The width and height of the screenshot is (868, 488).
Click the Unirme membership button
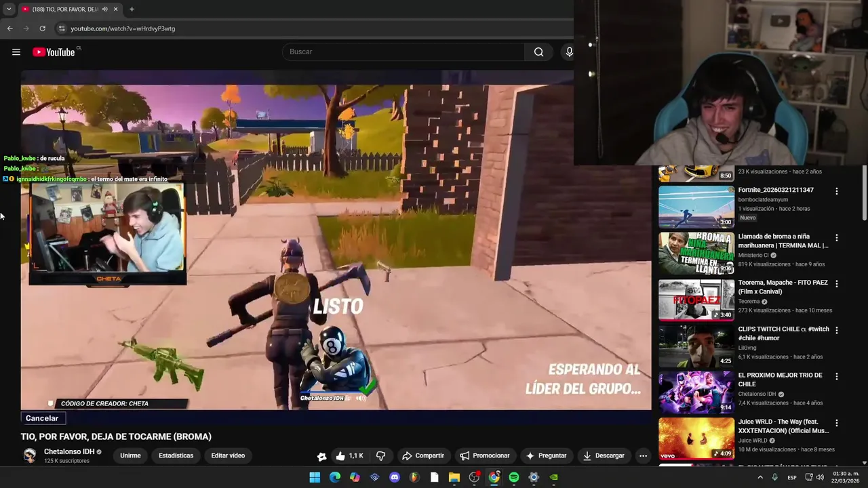(130, 456)
